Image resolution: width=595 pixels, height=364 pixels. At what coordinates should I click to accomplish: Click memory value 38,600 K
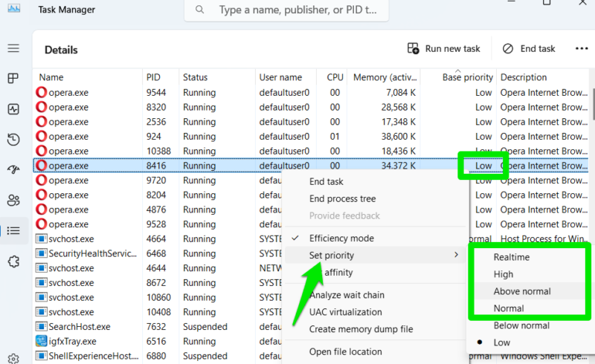(398, 137)
